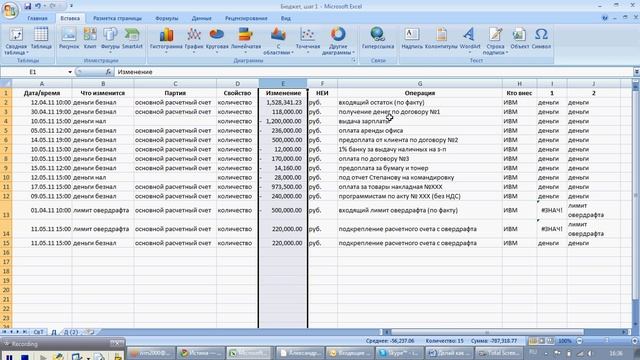Click the 100% zoom level indicator

pos(564,340)
